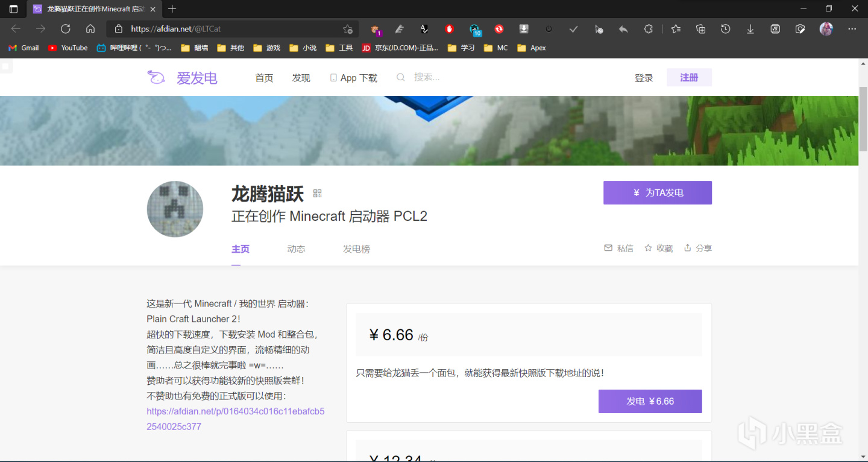Click the 分享 share option
The image size is (868, 462).
click(x=698, y=248)
